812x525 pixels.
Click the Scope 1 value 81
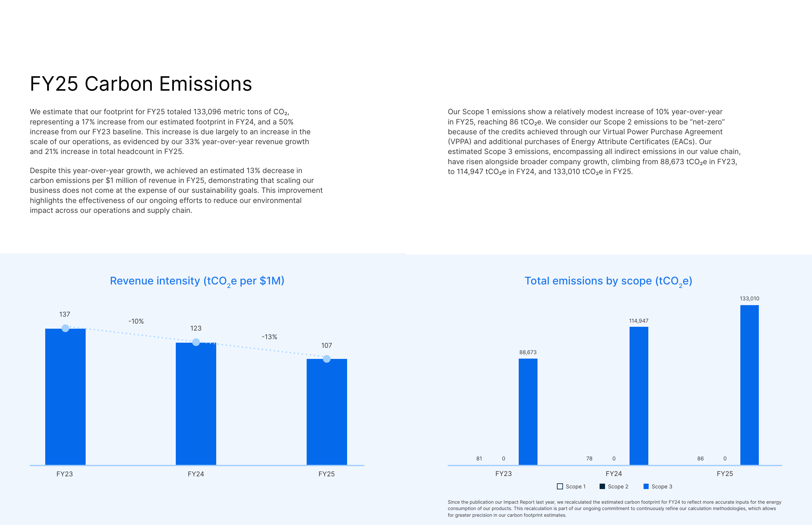pyautogui.click(x=479, y=458)
